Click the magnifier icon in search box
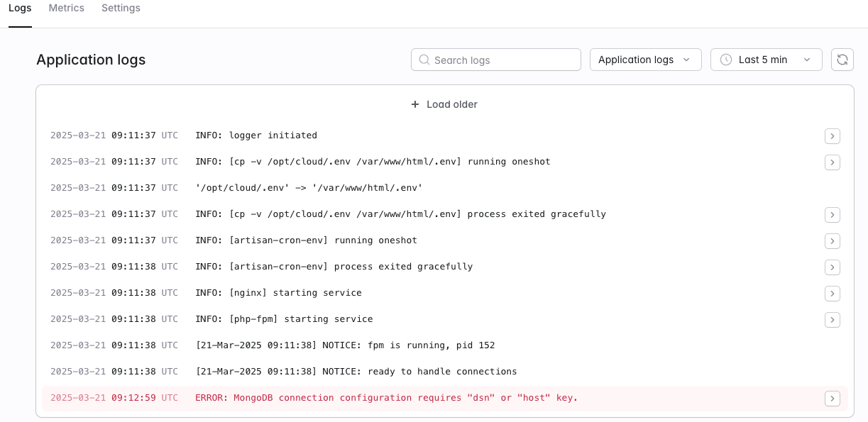The image size is (868, 422). [424, 60]
